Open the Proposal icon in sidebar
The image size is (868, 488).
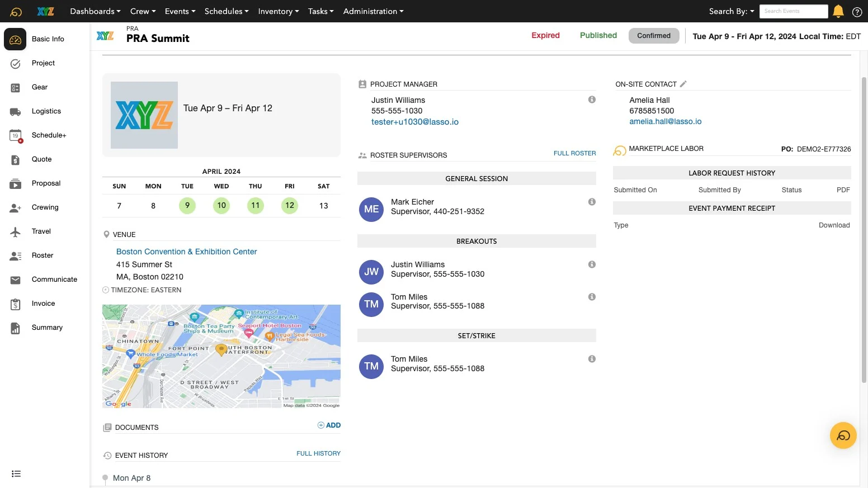point(16,184)
